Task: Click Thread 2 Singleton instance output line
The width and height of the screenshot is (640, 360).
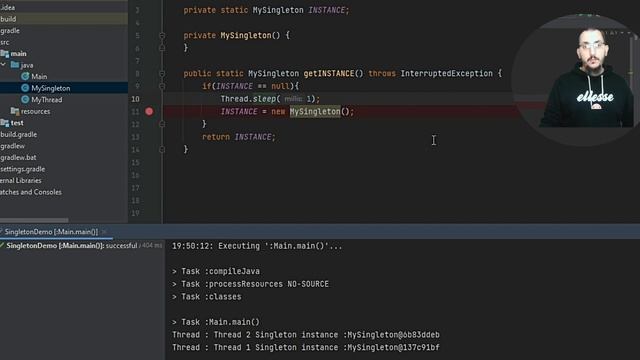Action: click(306, 335)
